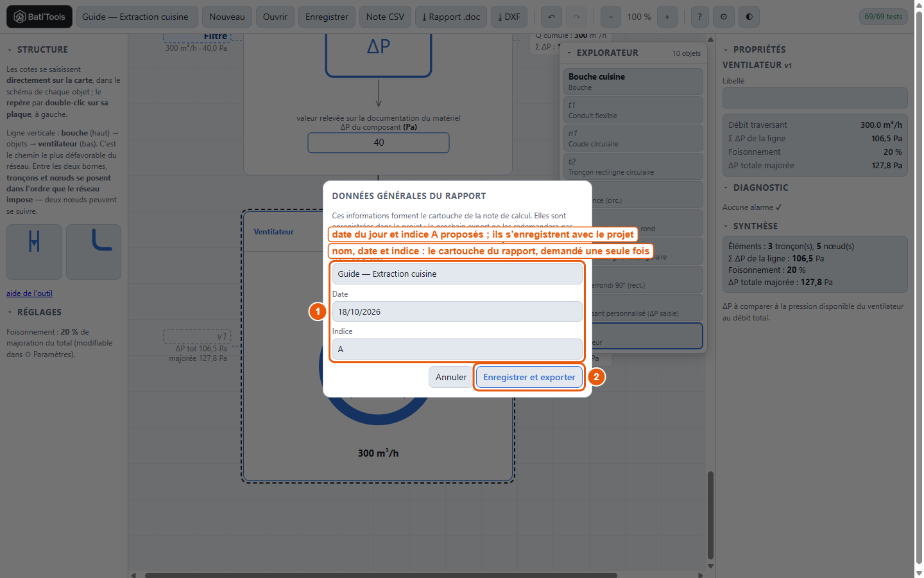Zoom out with the minus button
The width and height of the screenshot is (924, 578).
[611, 17]
